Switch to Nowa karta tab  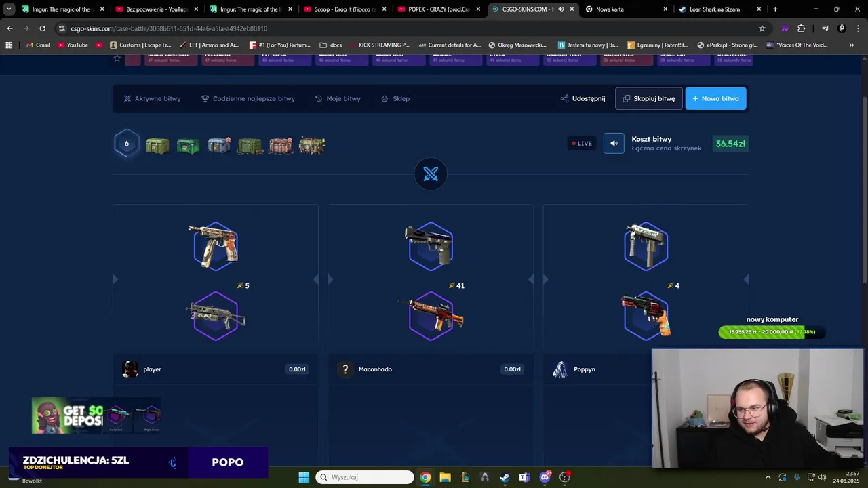click(626, 9)
